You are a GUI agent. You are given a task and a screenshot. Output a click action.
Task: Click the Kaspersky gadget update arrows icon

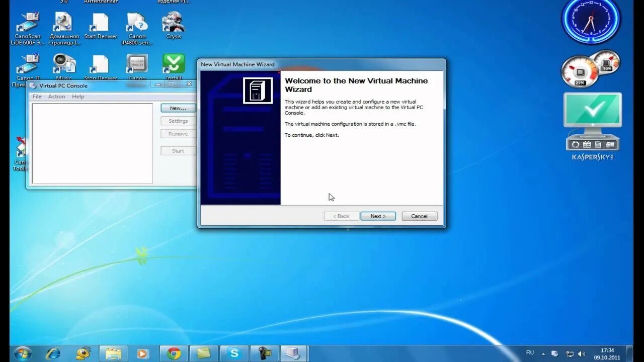[576, 145]
